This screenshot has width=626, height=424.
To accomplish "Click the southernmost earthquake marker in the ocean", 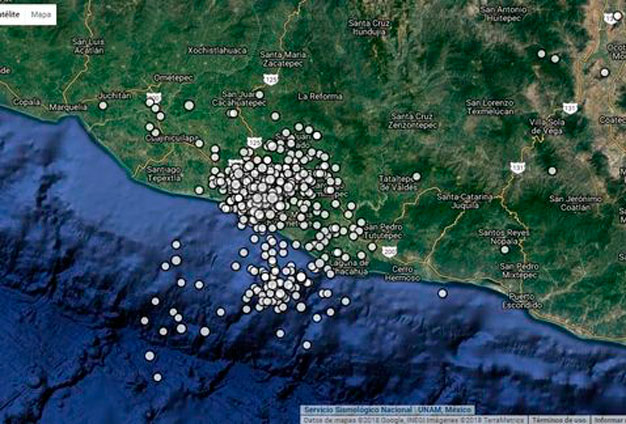I will pos(157,377).
